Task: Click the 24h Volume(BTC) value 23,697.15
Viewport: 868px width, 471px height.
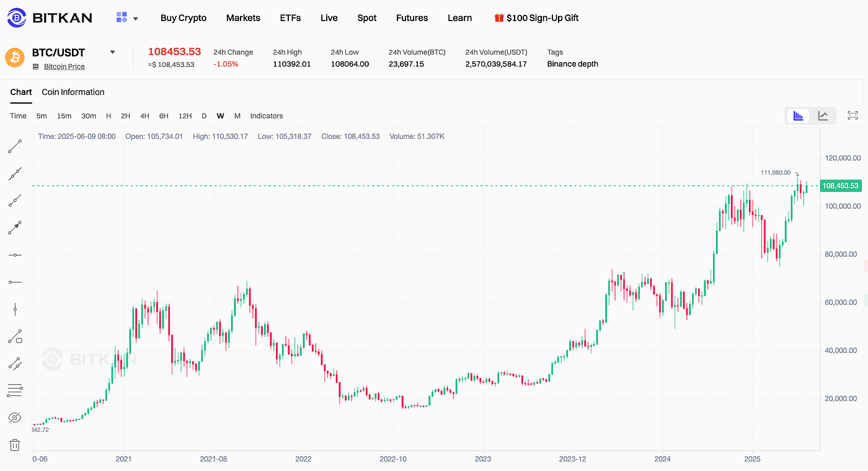Action: click(x=406, y=64)
